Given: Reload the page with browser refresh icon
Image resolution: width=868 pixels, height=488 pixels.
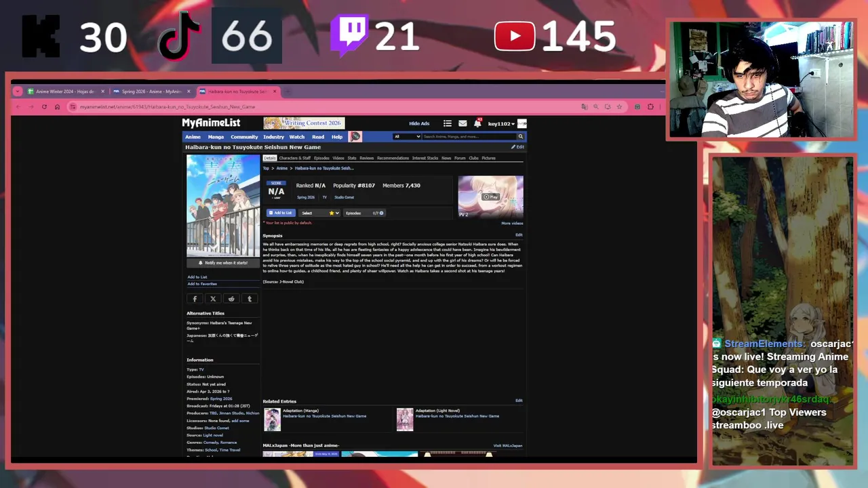Looking at the screenshot, I should [44, 106].
